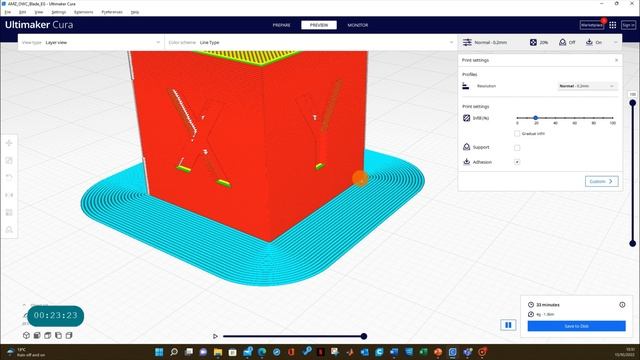Enable the Gradual infill checkbox
This screenshot has height=360, width=640.
pyautogui.click(x=517, y=133)
